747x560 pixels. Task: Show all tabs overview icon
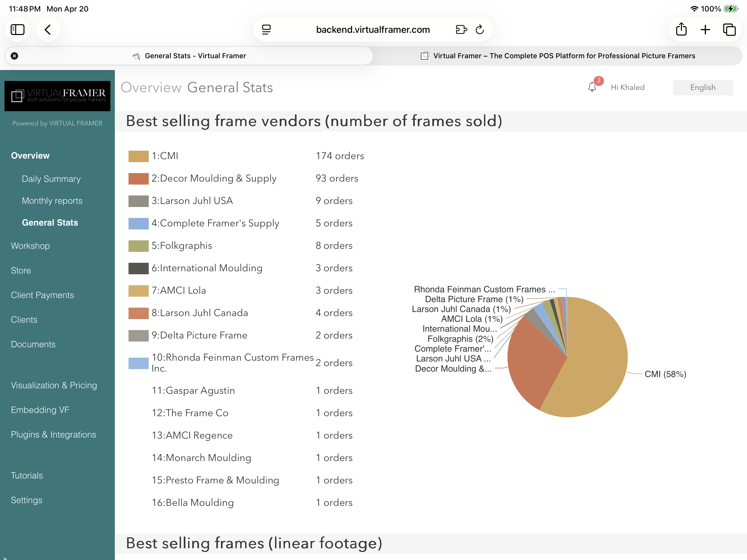(729, 30)
